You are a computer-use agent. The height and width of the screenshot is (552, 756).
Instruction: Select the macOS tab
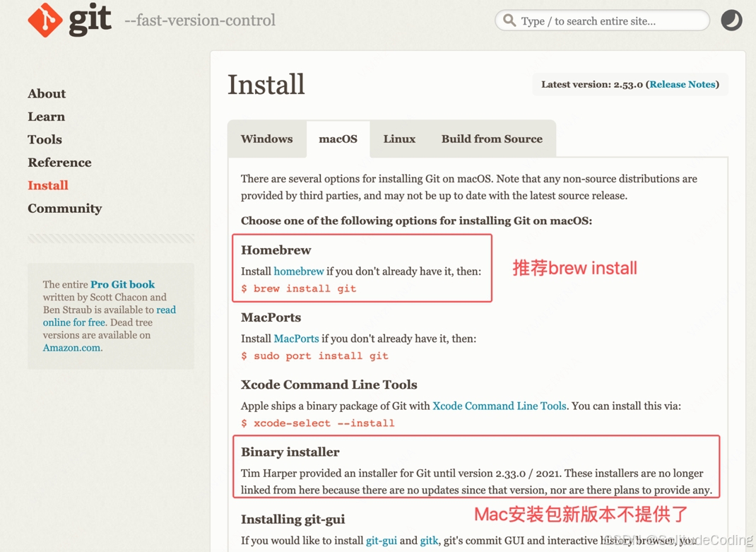point(338,139)
